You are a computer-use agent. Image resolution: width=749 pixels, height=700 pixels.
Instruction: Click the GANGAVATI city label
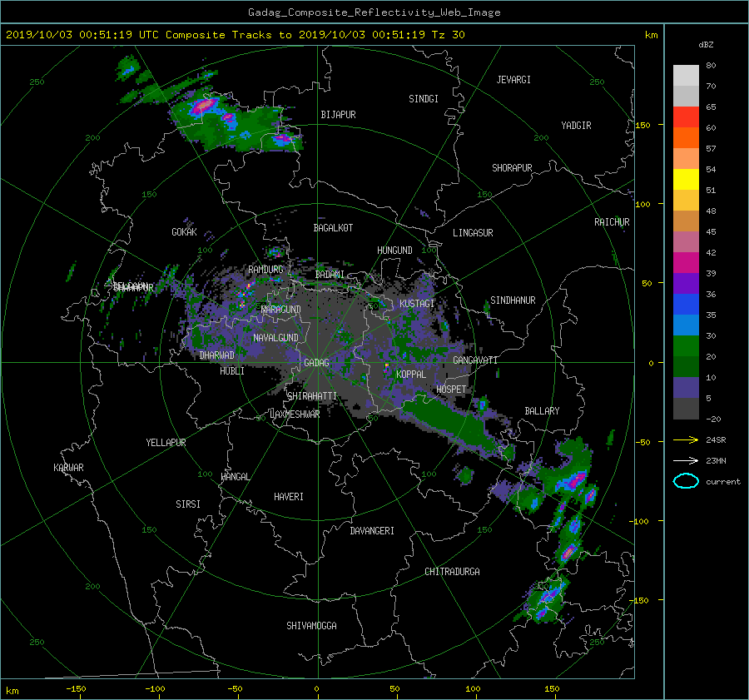tap(475, 360)
